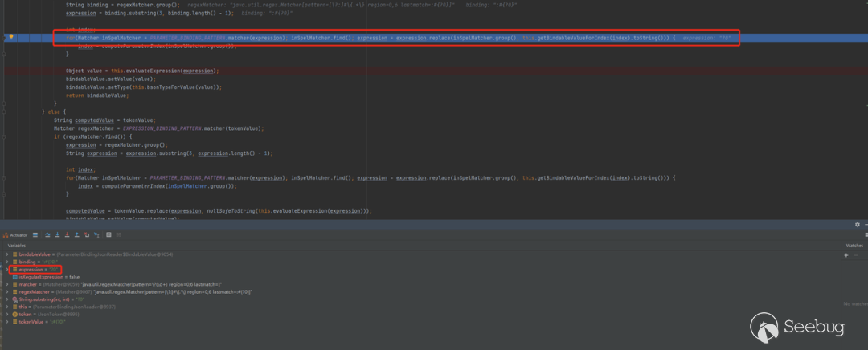Expand the matcher variable node

pyautogui.click(x=7, y=284)
